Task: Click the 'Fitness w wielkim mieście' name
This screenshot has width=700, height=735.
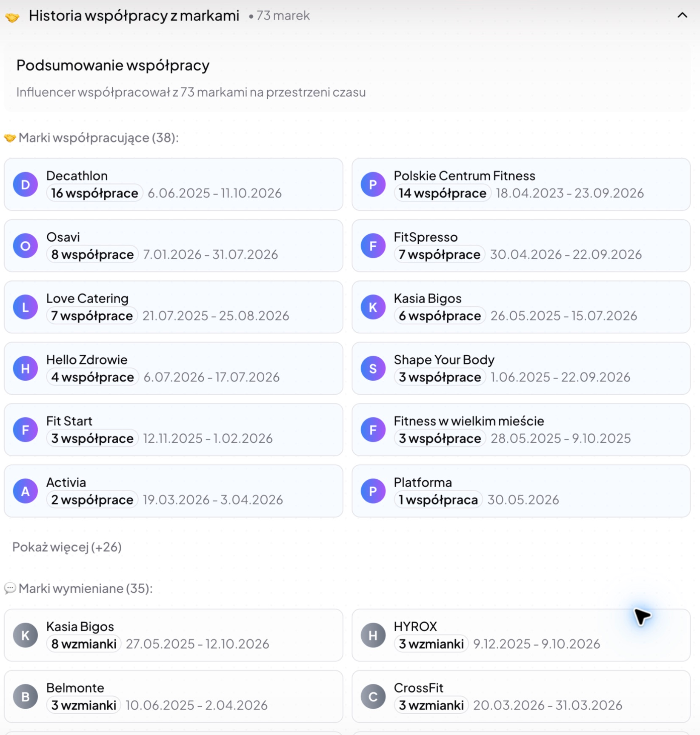Action: [469, 421]
